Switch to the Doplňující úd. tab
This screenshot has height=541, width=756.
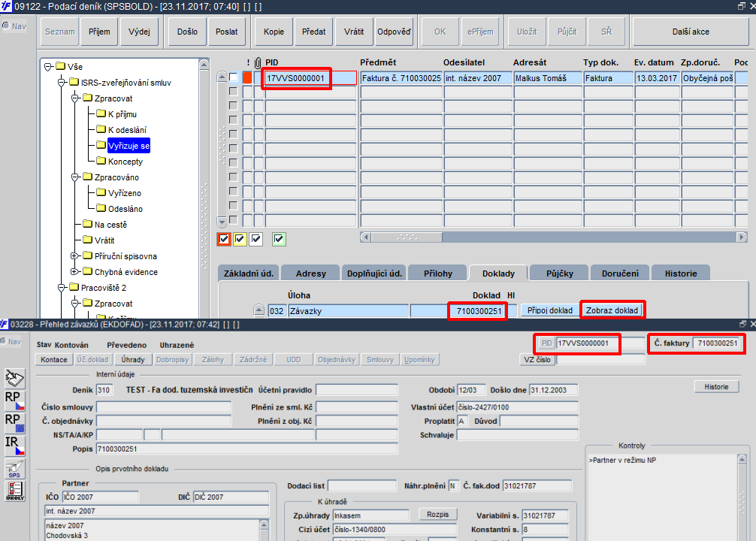(374, 274)
